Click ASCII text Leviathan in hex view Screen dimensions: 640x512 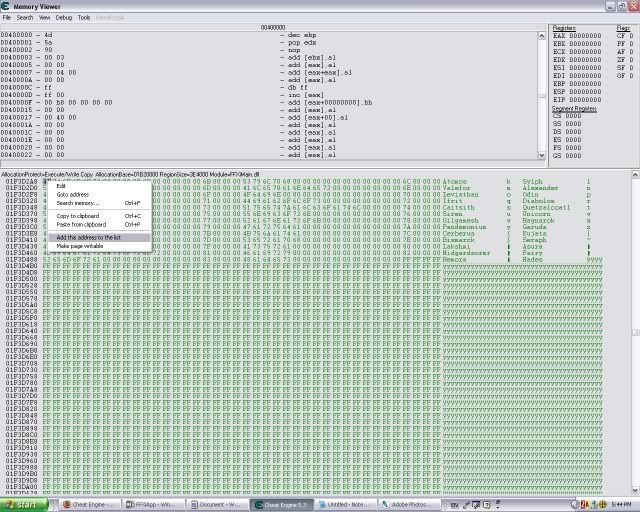pyautogui.click(x=460, y=194)
